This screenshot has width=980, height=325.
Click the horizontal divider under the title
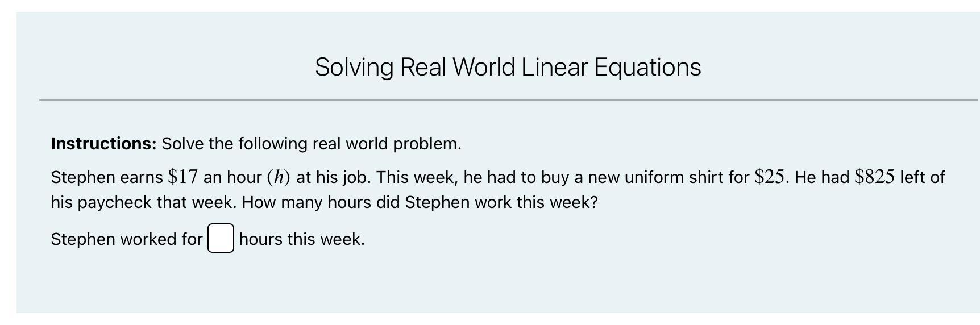[508, 100]
